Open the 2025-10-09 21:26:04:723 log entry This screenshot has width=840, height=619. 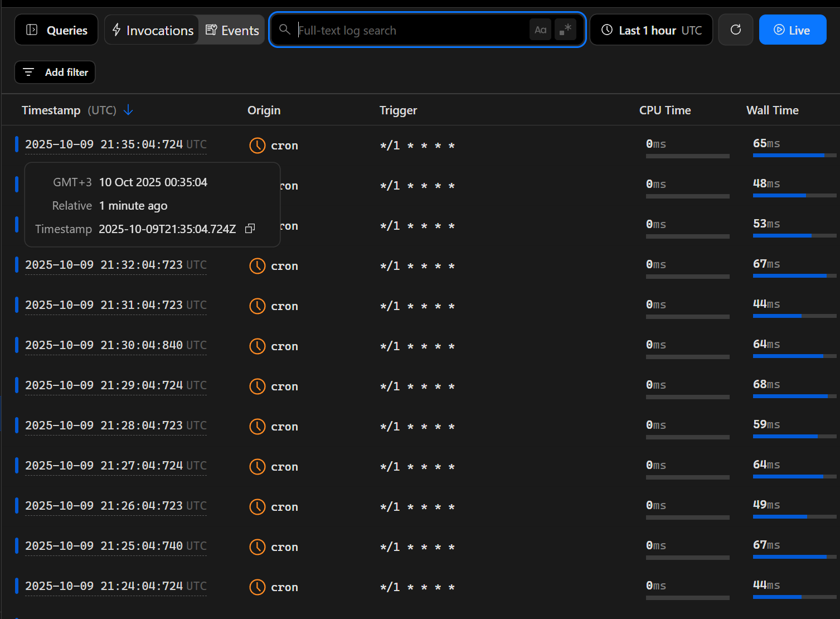116,506
